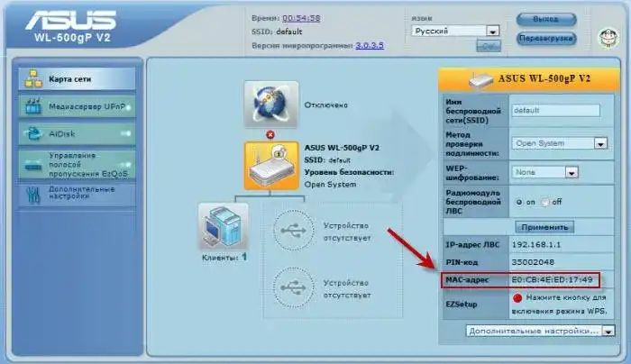Open Дополнительные настройки in the sidebar
This screenshot has width=631, height=364.
77,195
